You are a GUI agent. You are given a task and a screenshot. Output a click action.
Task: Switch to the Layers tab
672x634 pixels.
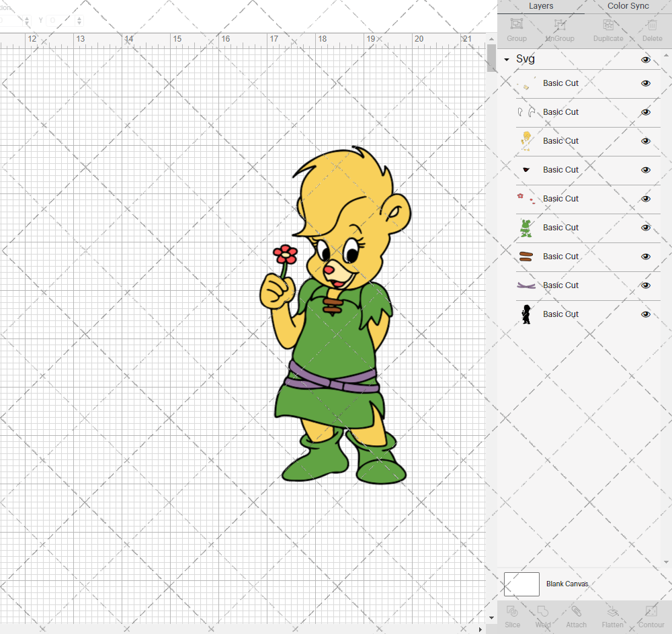pos(541,6)
